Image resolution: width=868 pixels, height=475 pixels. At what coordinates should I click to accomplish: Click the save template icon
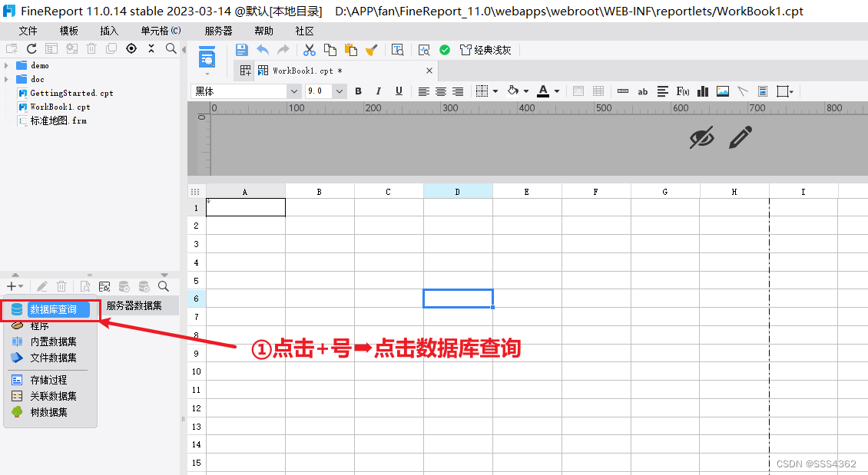coord(241,50)
